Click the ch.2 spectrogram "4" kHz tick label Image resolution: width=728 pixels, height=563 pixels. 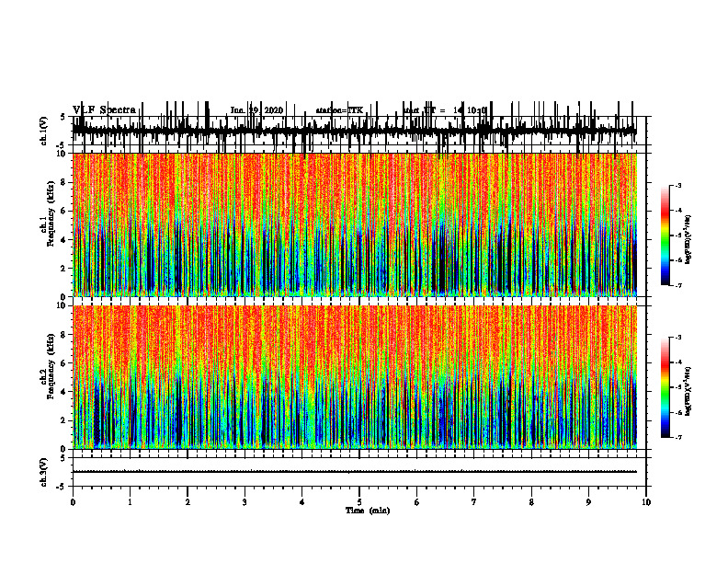(63, 392)
